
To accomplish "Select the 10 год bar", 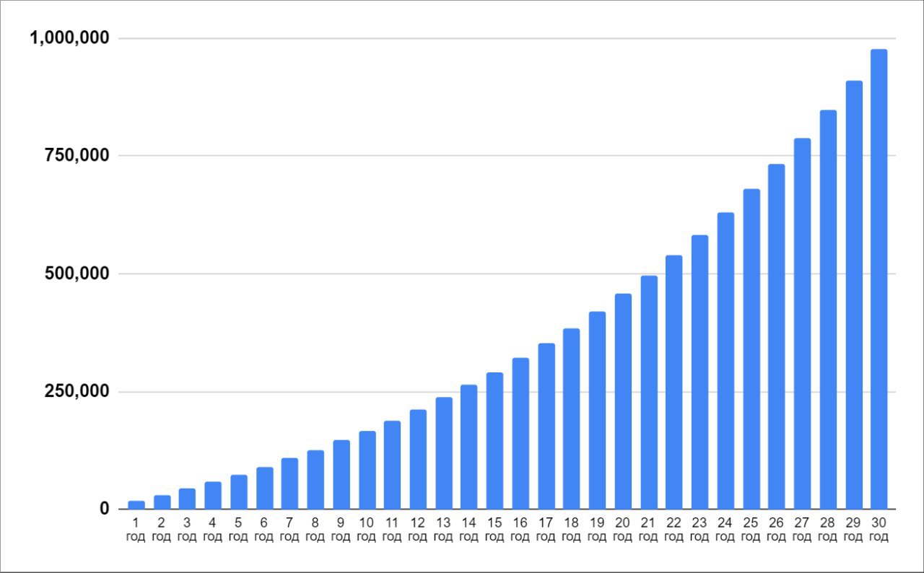I will point(367,471).
